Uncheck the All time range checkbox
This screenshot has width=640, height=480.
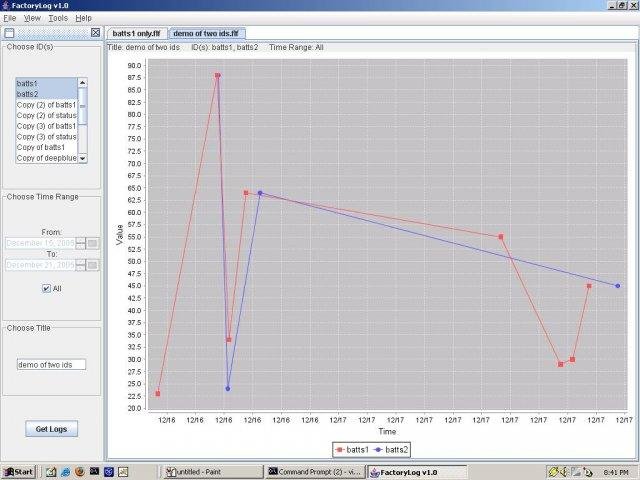click(46, 289)
